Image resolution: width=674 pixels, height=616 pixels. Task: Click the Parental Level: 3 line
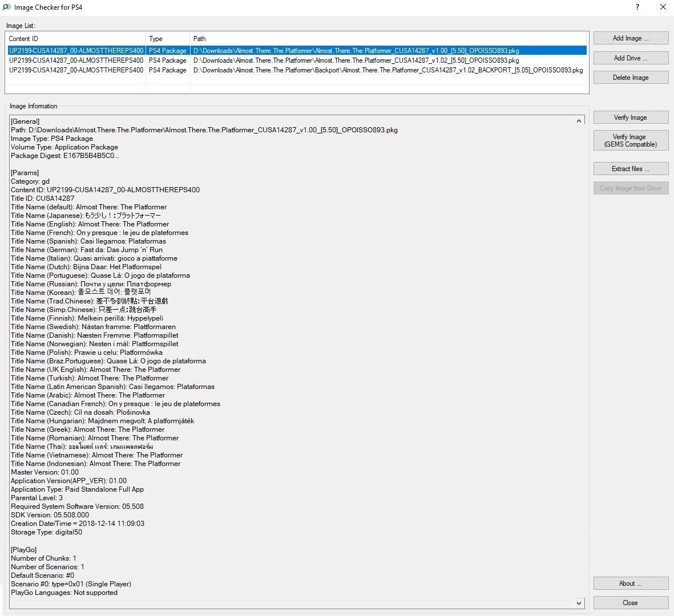coord(37,499)
